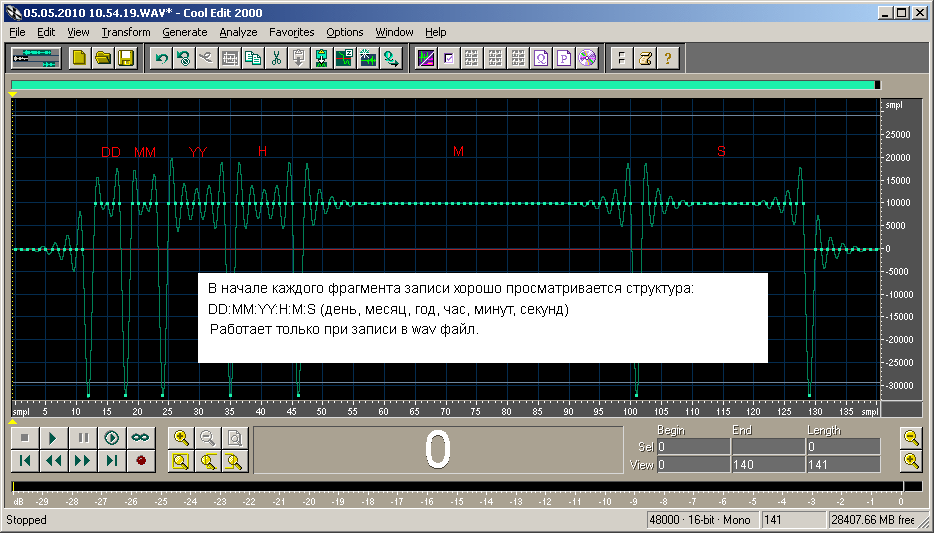Click the View Length field showing 141
This screenshot has width=934, height=533.
(x=843, y=465)
